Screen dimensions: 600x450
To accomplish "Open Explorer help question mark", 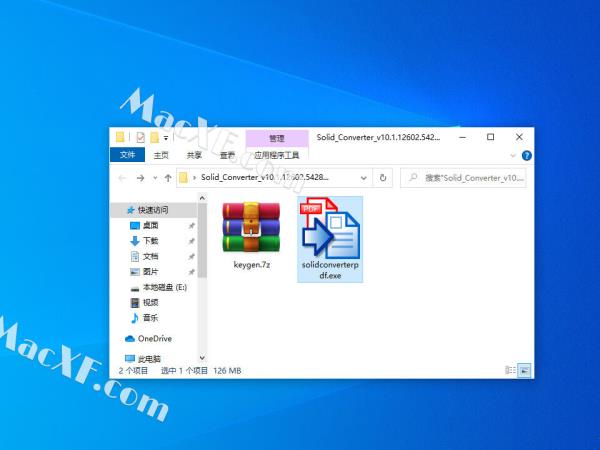I will (x=527, y=156).
